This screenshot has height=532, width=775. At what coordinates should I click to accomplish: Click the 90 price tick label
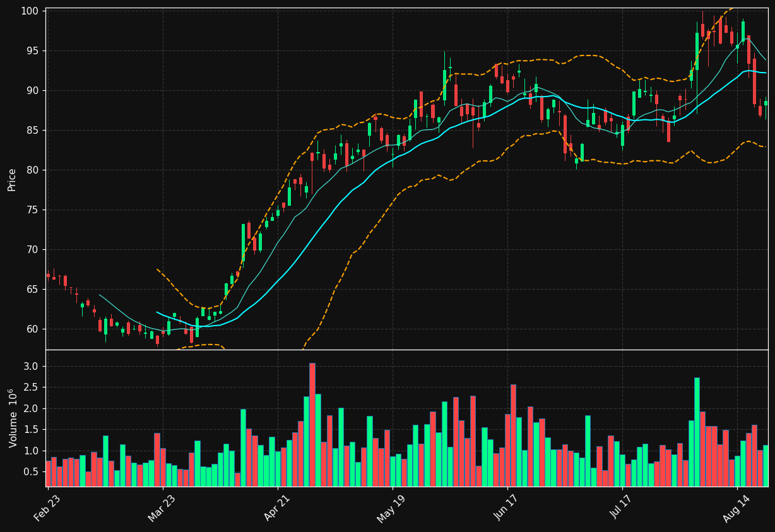click(32, 91)
